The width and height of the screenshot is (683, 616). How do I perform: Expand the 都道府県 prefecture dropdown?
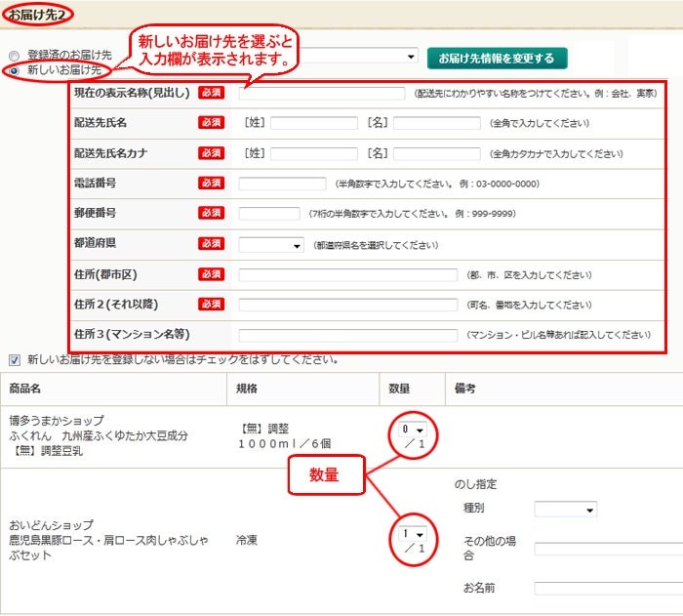[x=271, y=245]
